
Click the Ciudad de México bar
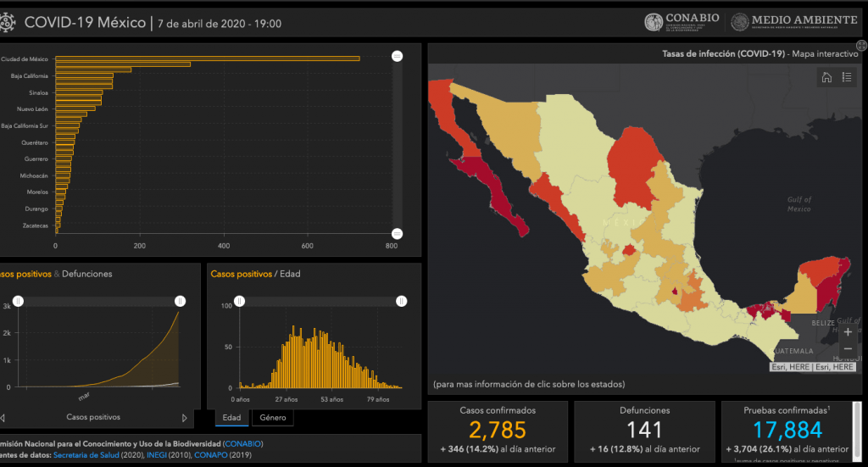pyautogui.click(x=208, y=58)
